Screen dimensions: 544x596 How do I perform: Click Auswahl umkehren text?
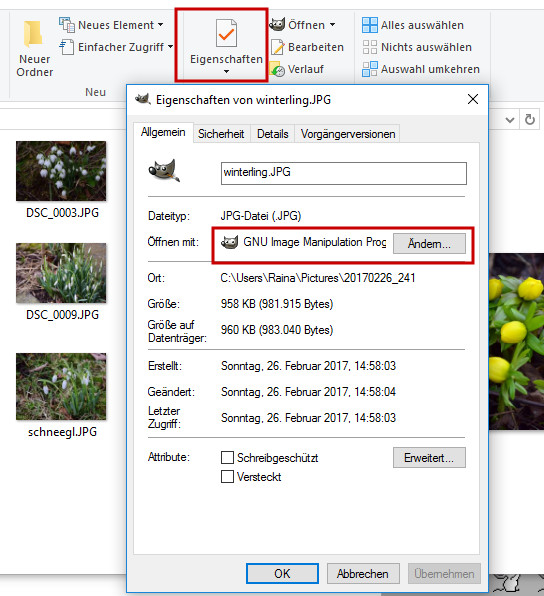click(430, 69)
